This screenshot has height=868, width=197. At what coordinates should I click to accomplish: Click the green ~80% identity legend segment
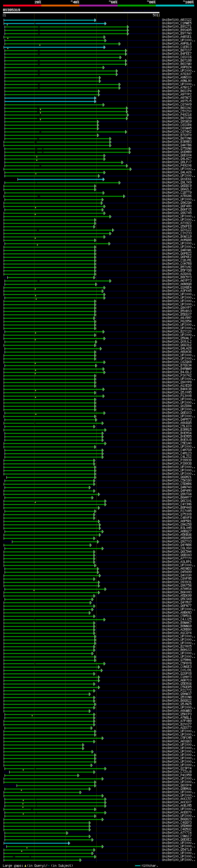tap(136, 6)
